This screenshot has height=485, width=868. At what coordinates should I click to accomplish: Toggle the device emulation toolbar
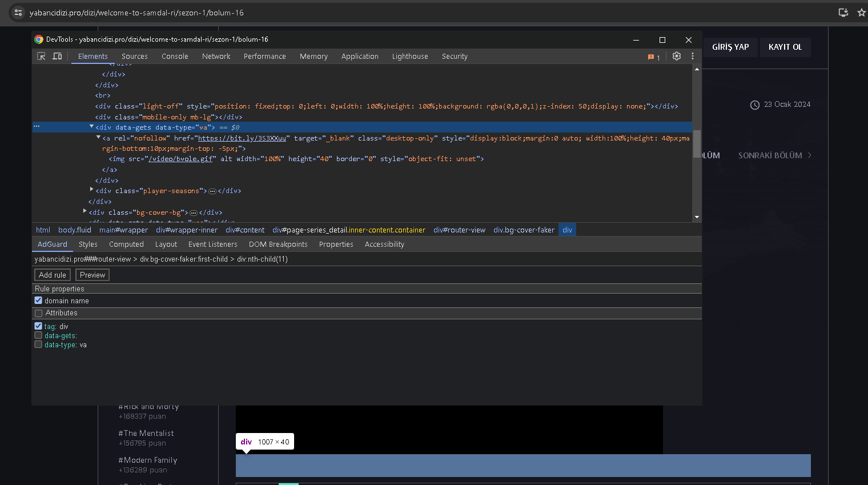(57, 55)
